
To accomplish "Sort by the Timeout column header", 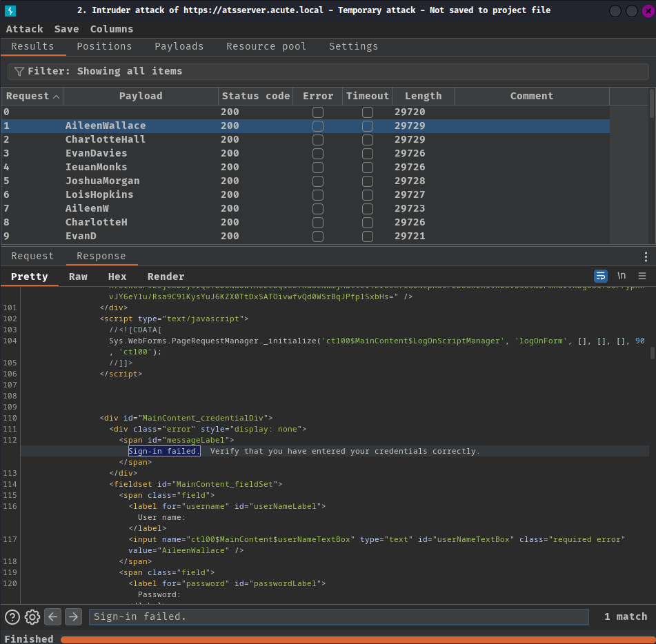I will click(368, 96).
